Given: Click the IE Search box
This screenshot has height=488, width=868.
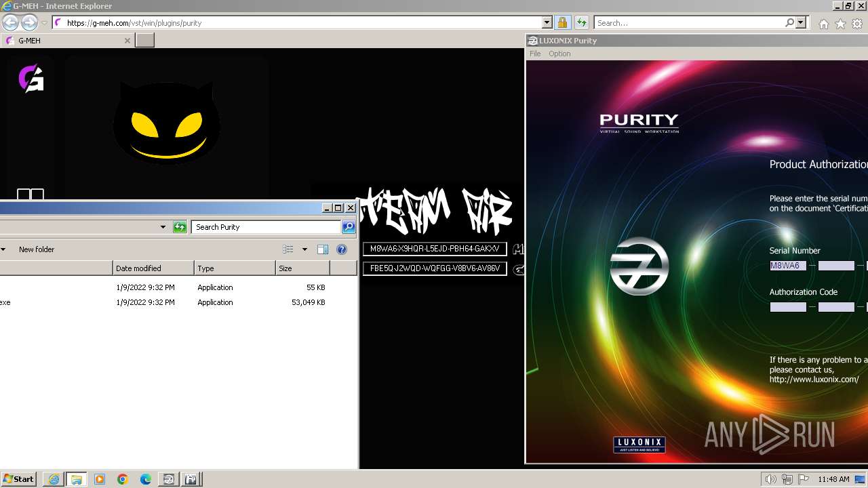Looking at the screenshot, I should click(x=689, y=22).
